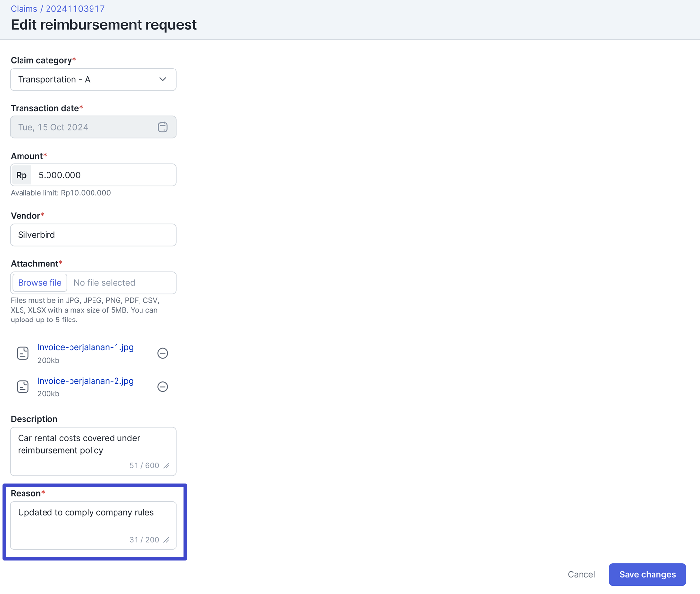Open claim 20241103917 breadcrumb

75,9
